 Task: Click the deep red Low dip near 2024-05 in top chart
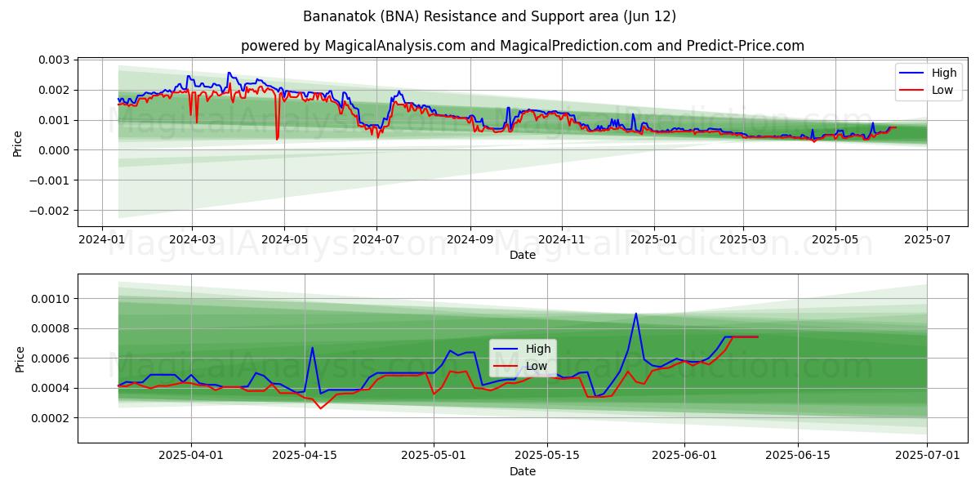pos(277,137)
